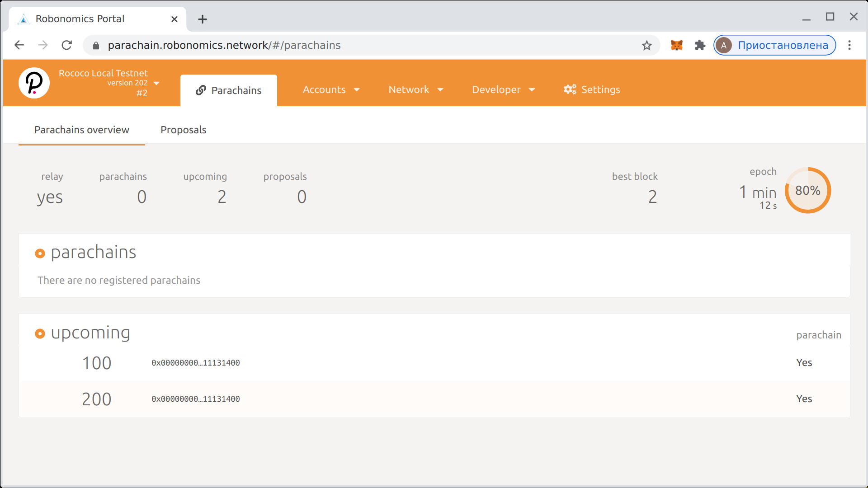This screenshot has height=488, width=868.
Task: Select upcoming parachain ID 200
Action: click(x=97, y=399)
